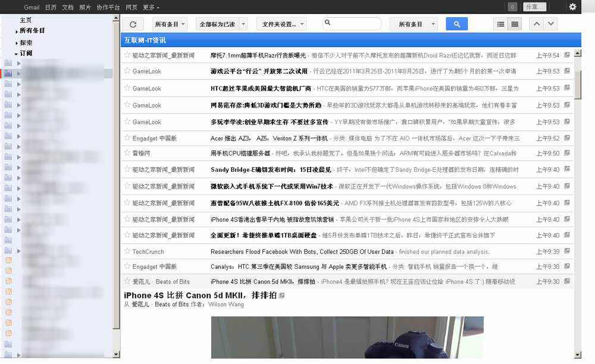Star the TechCrunch Facebook bots article

126,252
